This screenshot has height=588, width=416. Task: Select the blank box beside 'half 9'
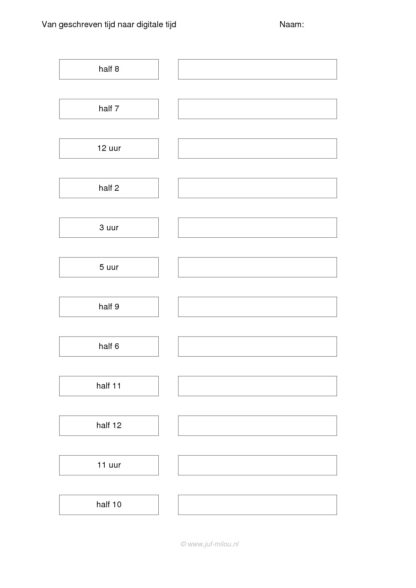click(257, 307)
